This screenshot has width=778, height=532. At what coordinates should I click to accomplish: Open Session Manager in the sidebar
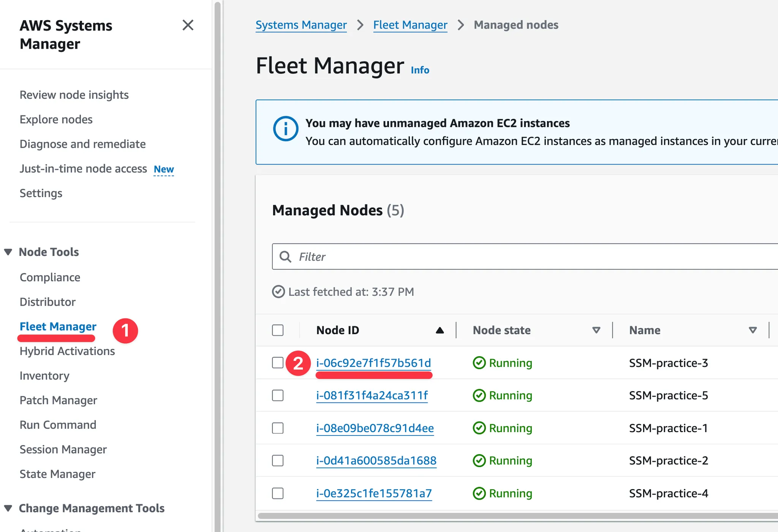click(63, 450)
